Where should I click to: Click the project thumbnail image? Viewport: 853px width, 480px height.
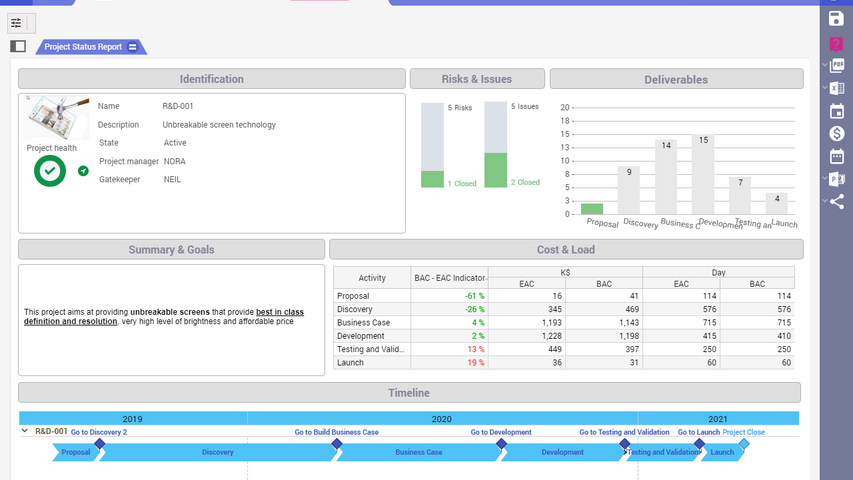[51, 118]
